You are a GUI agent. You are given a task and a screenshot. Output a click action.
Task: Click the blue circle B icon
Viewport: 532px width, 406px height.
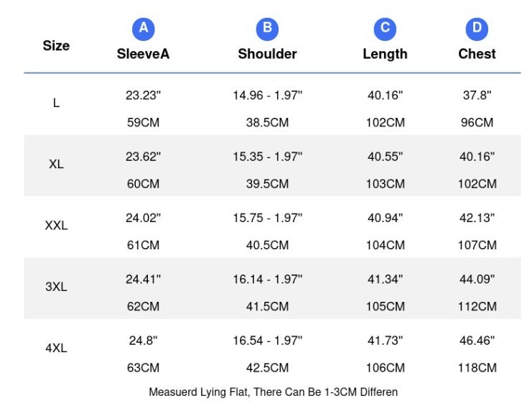pos(267,29)
